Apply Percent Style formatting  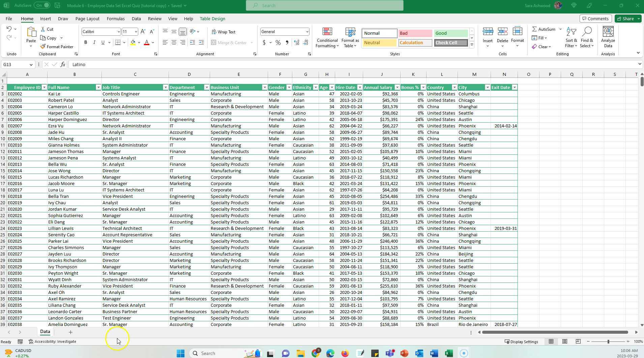click(x=278, y=42)
